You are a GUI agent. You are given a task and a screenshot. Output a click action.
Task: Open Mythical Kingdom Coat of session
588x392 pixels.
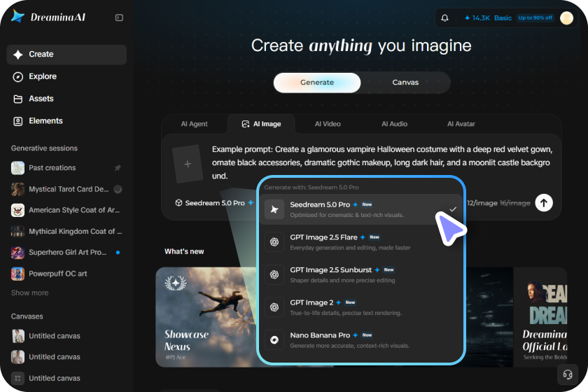66,232
